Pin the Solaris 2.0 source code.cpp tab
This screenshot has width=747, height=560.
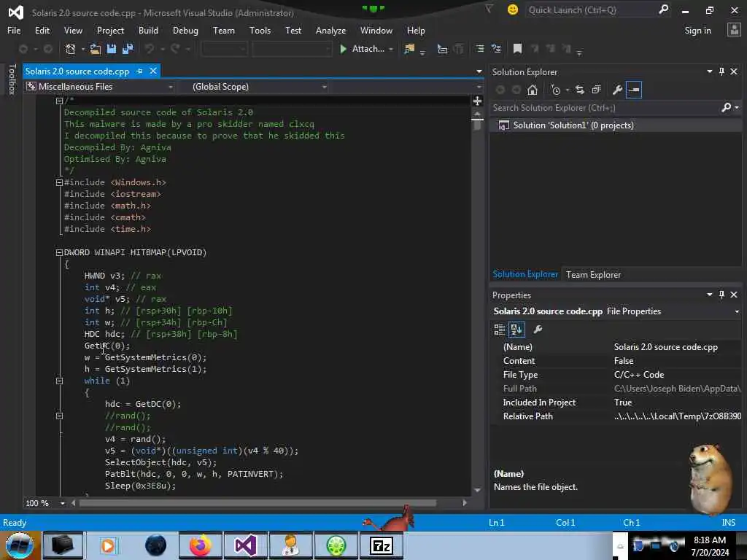click(x=139, y=71)
